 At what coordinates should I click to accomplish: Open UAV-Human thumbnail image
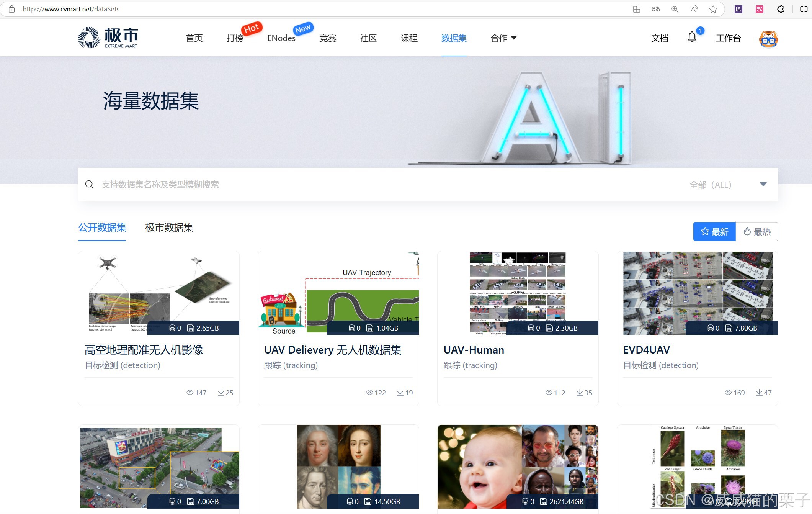point(518,293)
